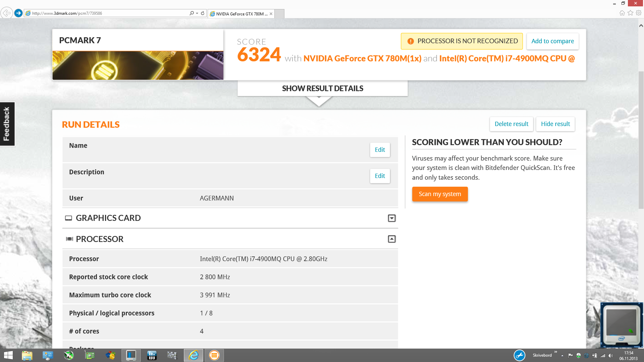Screen dimensions: 644x362
Task: Switch to Internet Explorer in the taskbar
Action: click(x=194, y=355)
